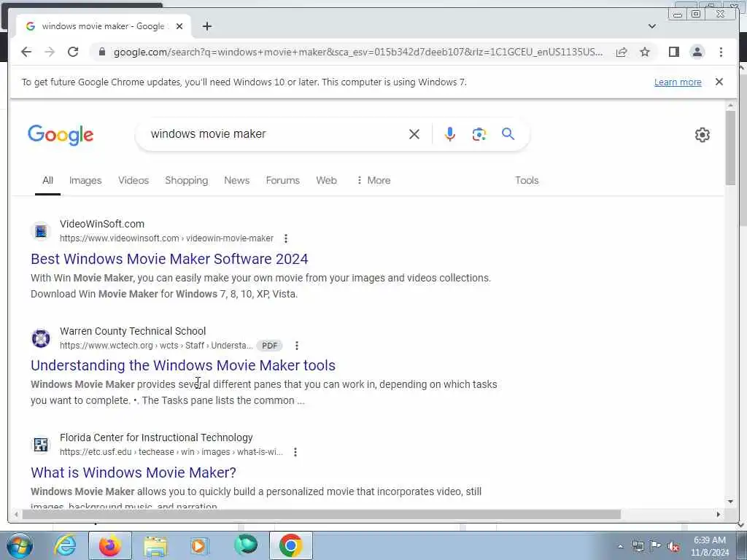Screen dimensions: 747x560
Task: Click the vertical page scrollbar thumb
Action: tap(730, 147)
